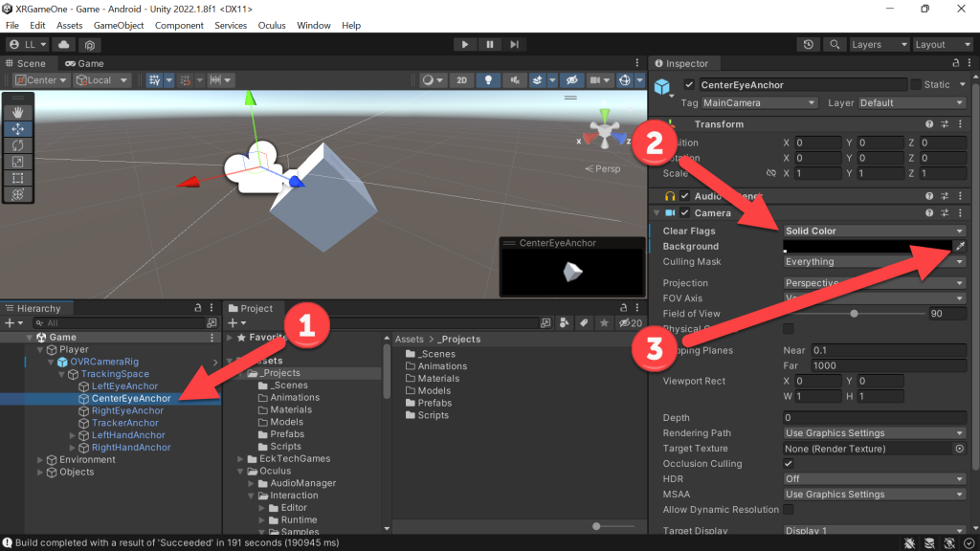Open Camera component help icon
980x551 pixels.
pos(929,213)
